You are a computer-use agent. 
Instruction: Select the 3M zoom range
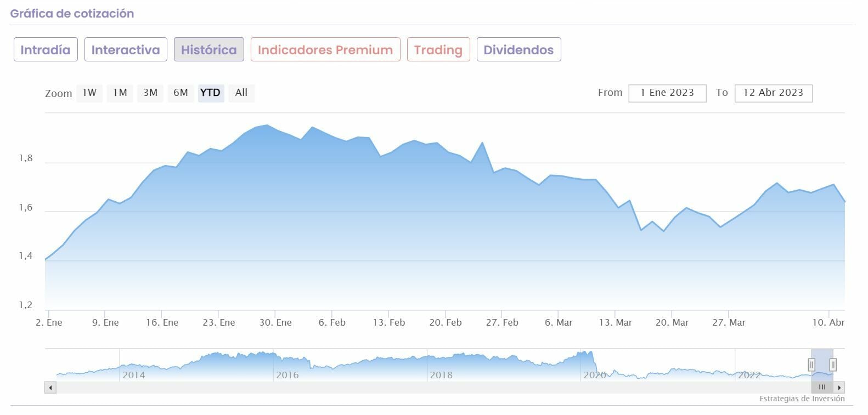[150, 93]
